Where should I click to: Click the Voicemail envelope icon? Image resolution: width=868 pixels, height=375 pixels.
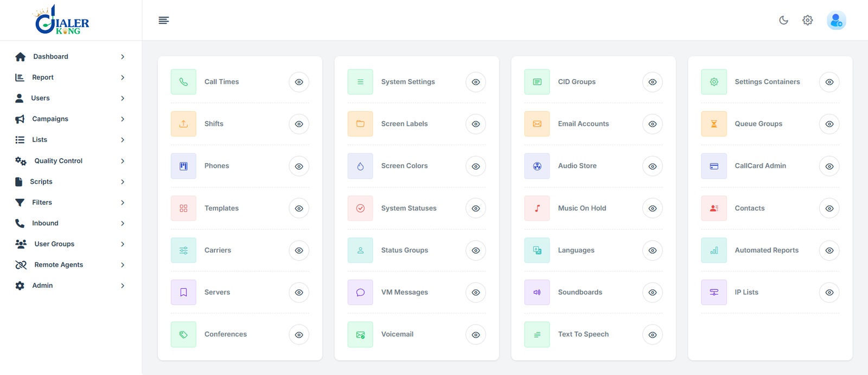tap(360, 334)
